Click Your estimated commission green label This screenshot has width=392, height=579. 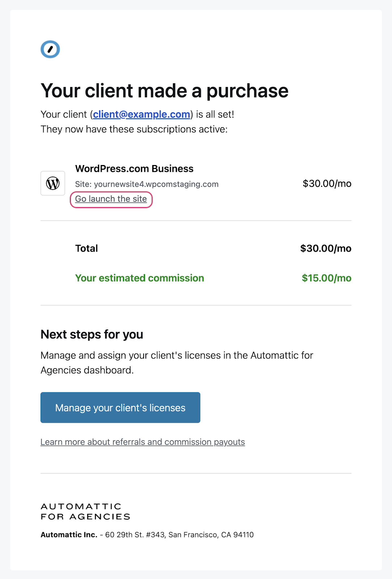coord(140,278)
